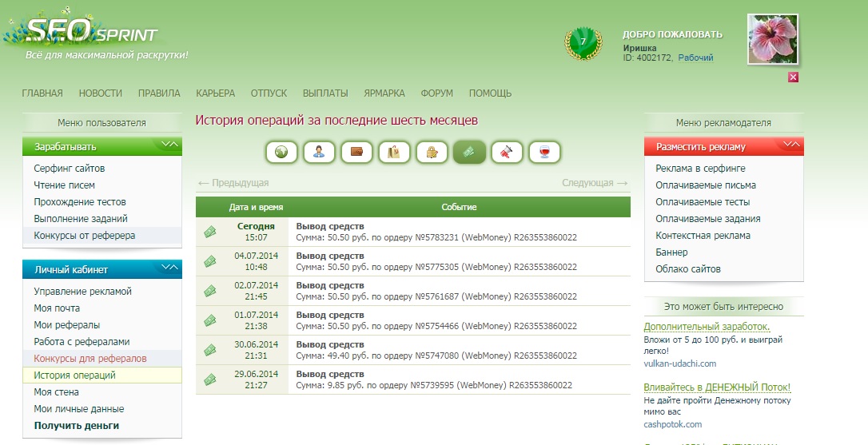
Task: Click Дополнительный заработок ad link
Action: tap(707, 327)
